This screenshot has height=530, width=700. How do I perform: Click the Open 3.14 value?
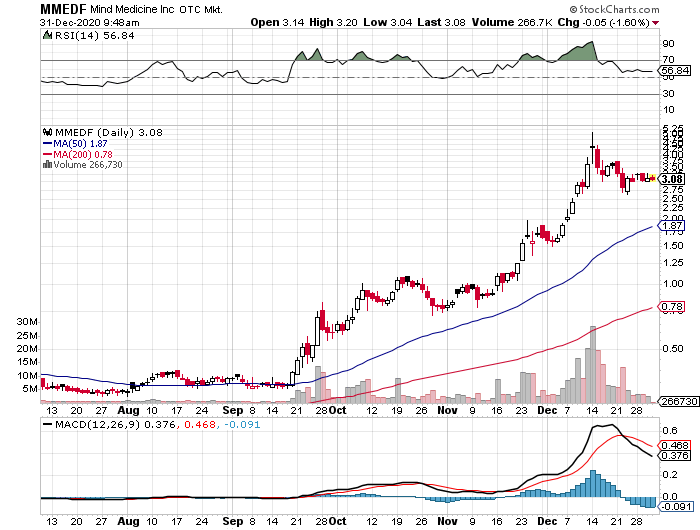pyautogui.click(x=277, y=22)
